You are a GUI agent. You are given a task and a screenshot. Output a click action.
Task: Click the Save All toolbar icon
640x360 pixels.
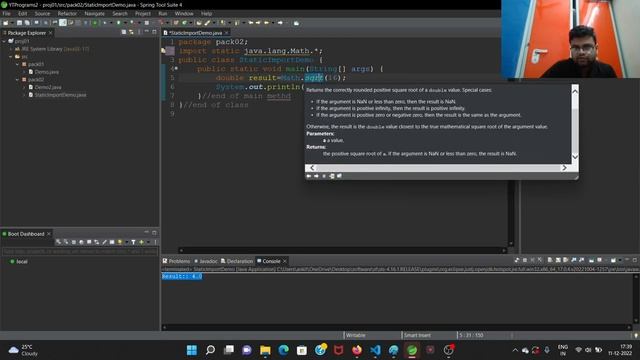point(27,23)
